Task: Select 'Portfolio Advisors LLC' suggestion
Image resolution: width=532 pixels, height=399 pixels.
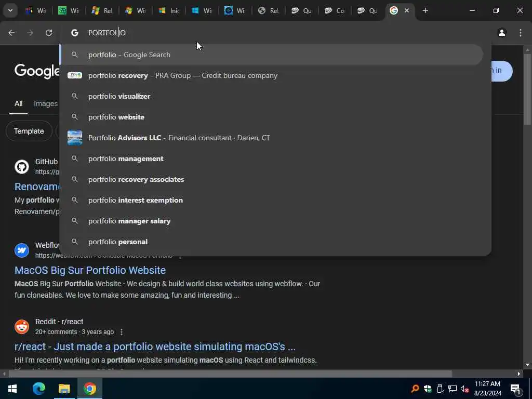Action: (271, 138)
